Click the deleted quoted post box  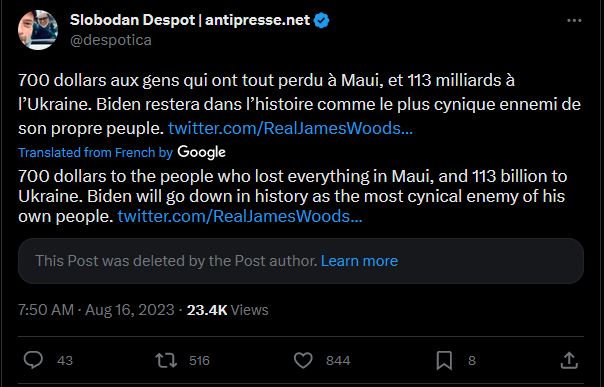pyautogui.click(x=301, y=261)
